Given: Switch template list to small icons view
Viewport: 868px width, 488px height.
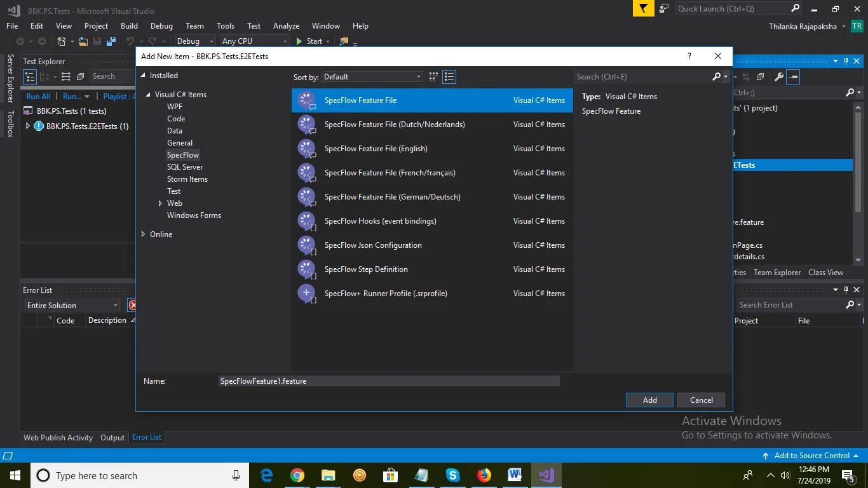Looking at the screenshot, I should click(x=449, y=77).
